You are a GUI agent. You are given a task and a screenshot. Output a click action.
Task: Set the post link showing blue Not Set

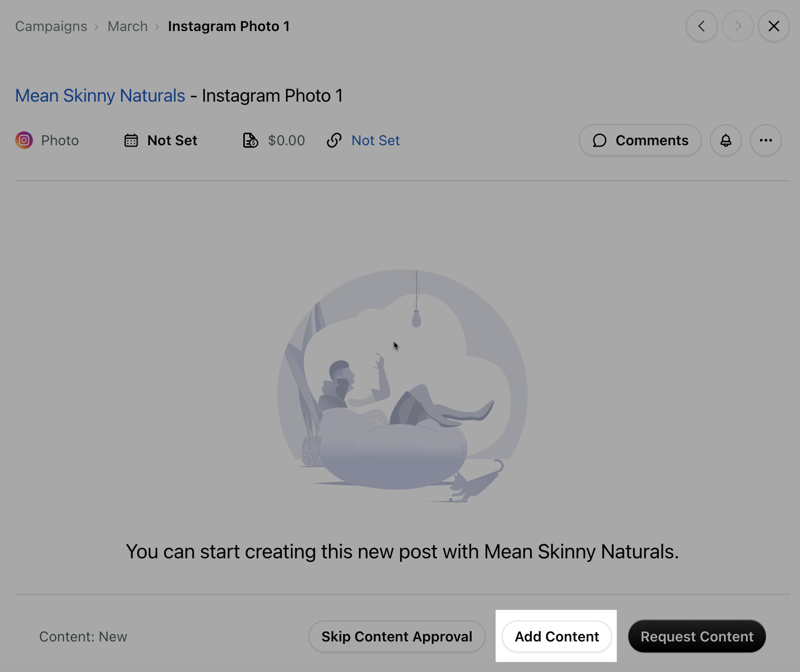pos(375,140)
